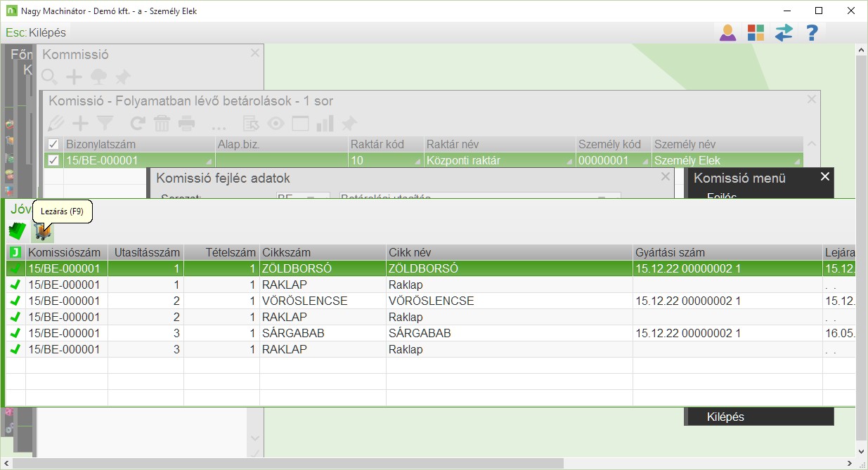Sort by Cikkszám column header

(x=323, y=252)
